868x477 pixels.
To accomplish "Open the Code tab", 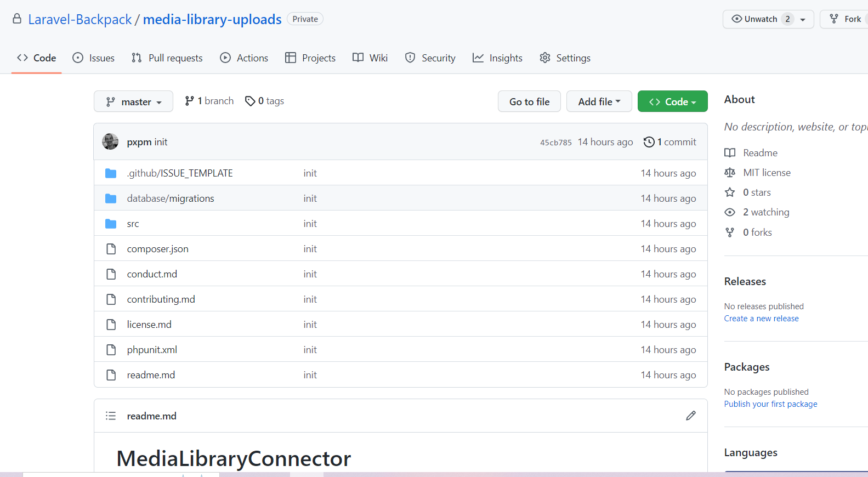I will pos(37,58).
